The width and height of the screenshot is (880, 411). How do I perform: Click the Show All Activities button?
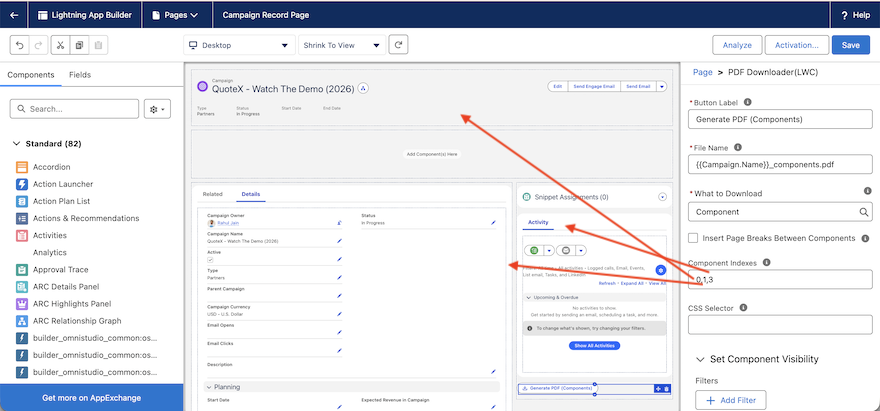click(x=594, y=345)
